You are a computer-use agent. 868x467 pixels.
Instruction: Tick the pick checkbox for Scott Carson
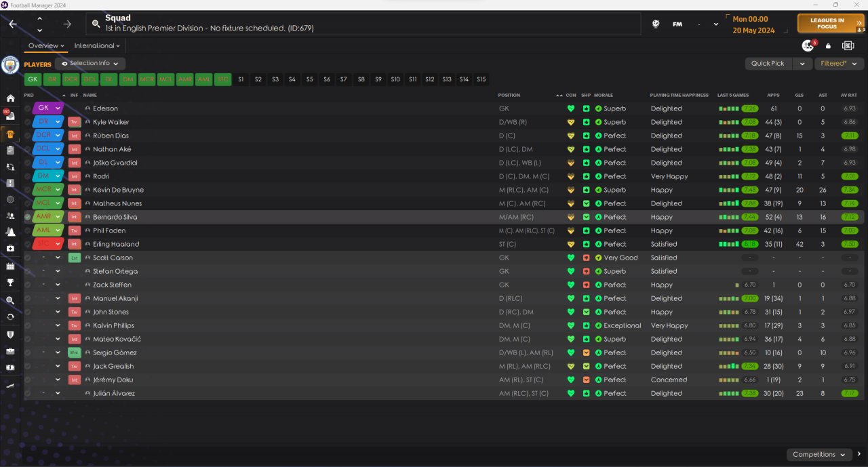coord(28,258)
